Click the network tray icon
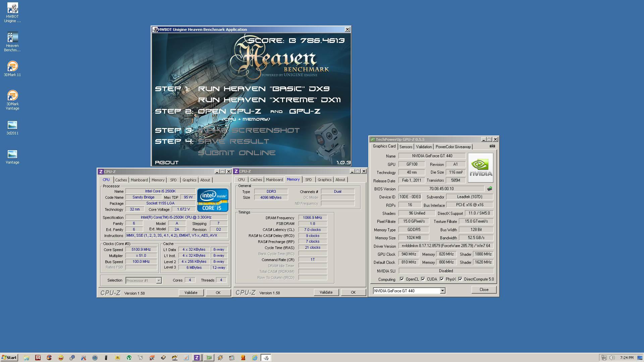 coord(604,358)
